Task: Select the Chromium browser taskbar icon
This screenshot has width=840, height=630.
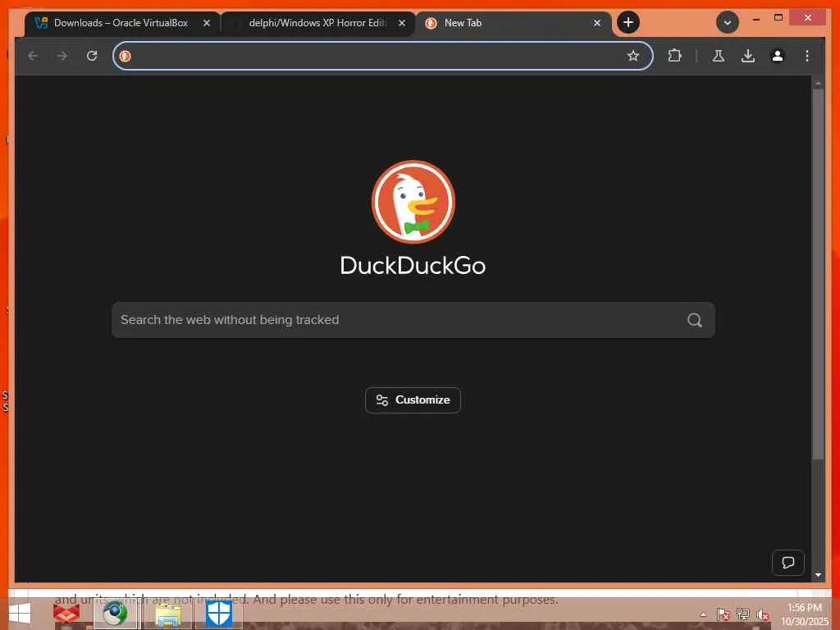Action: click(115, 614)
